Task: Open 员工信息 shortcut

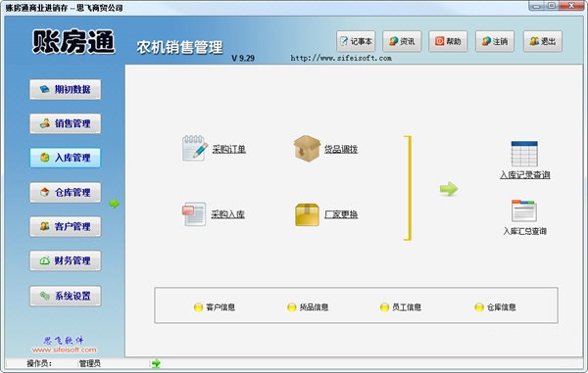Action: (407, 307)
